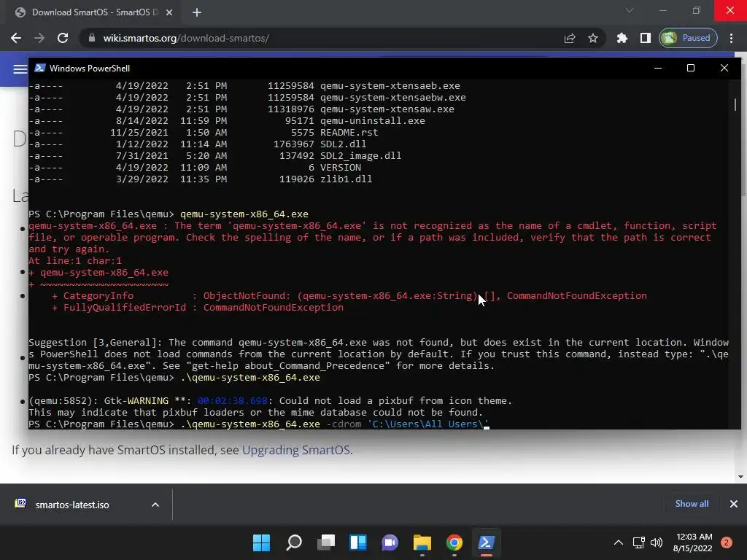The height and width of the screenshot is (560, 747).
Task: Minimize the PowerShell window
Action: point(658,68)
